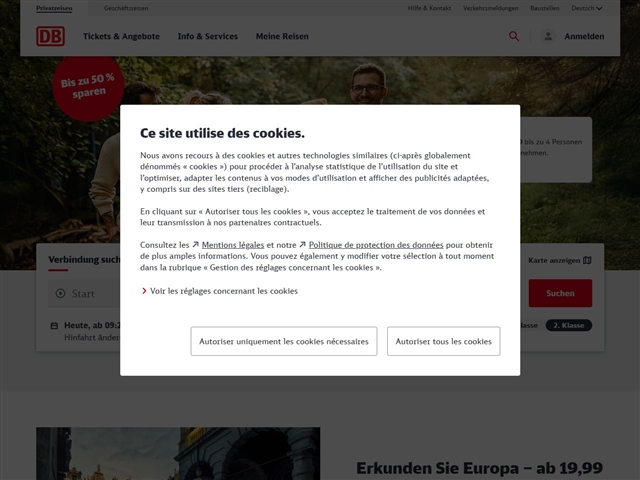Open the Mentions légales link
Screen dimensions: 640x480
point(232,245)
